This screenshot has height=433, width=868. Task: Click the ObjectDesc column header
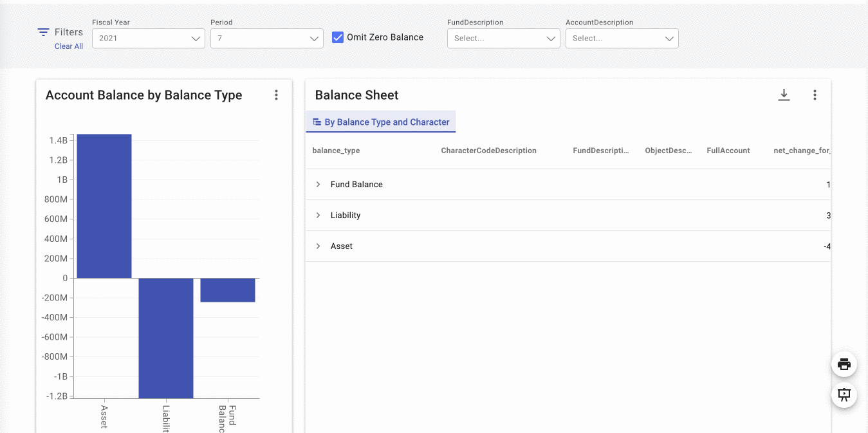[x=669, y=151]
